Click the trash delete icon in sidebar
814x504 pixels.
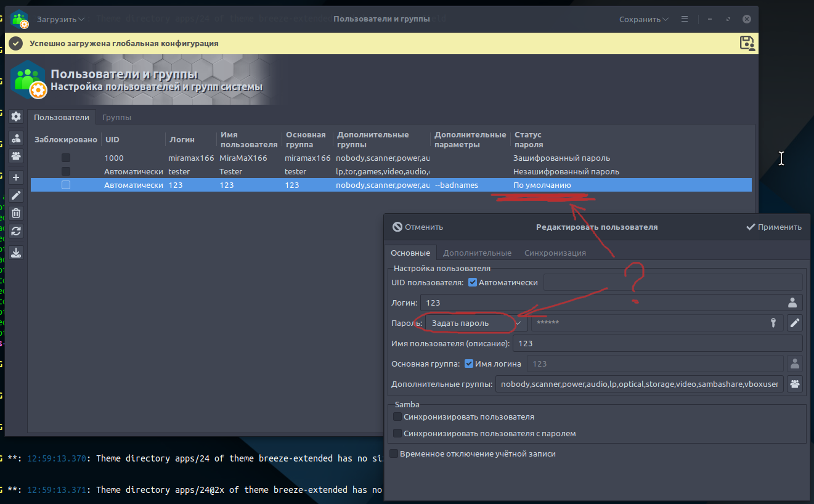coord(17,213)
